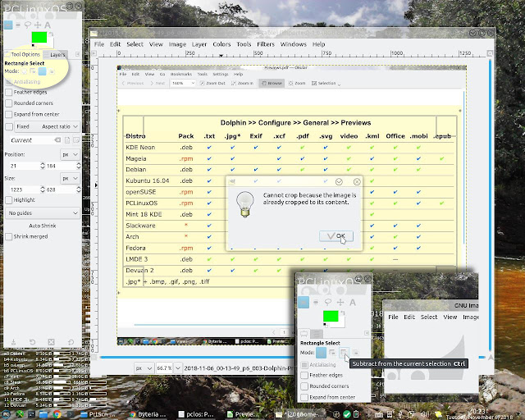
Task: Switch to the Byteria Chrome task in taskbar
Action: [148, 414]
